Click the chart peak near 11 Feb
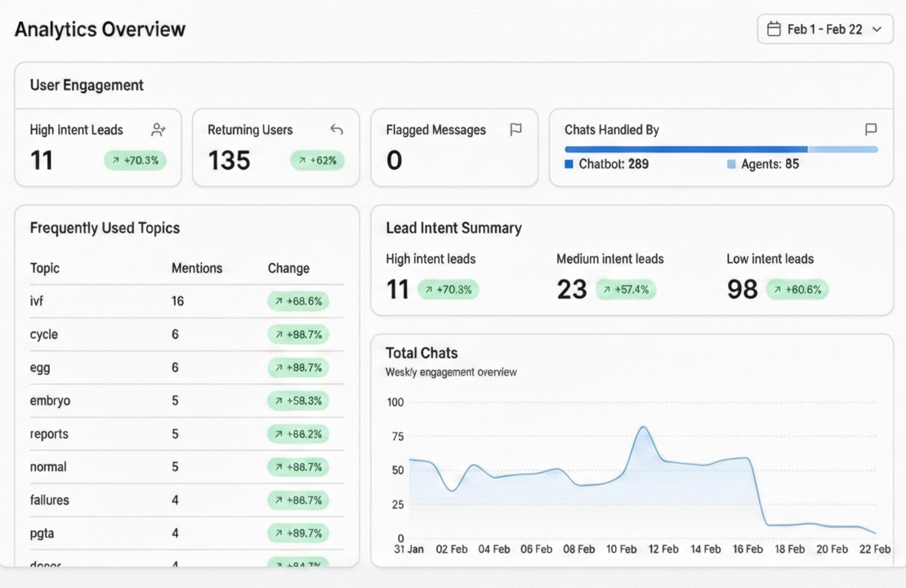Image resolution: width=906 pixels, height=588 pixels. [x=643, y=428]
